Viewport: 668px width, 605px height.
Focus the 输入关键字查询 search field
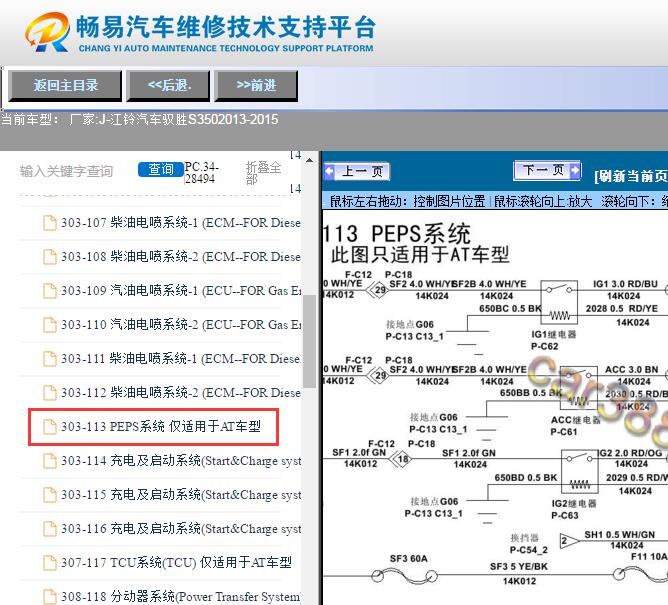tap(66, 171)
